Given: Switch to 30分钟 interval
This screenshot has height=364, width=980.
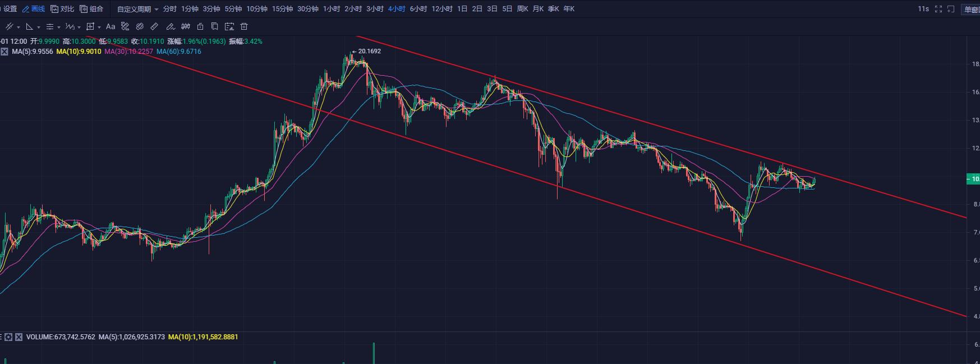Looking at the screenshot, I should click(308, 9).
